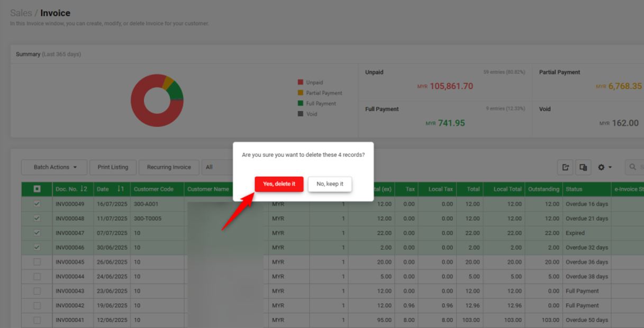Click the search magnifier field
The height and width of the screenshot is (328, 644).
[634, 167]
